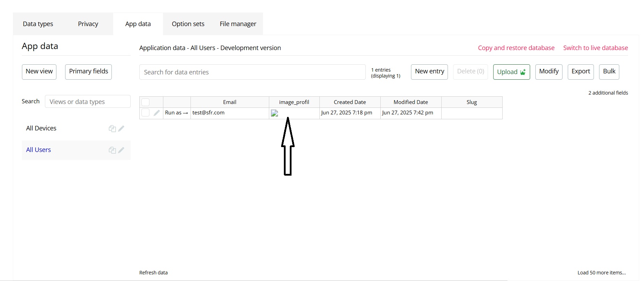Click Copy and restore database
The height and width of the screenshot is (281, 644).
coord(516,48)
